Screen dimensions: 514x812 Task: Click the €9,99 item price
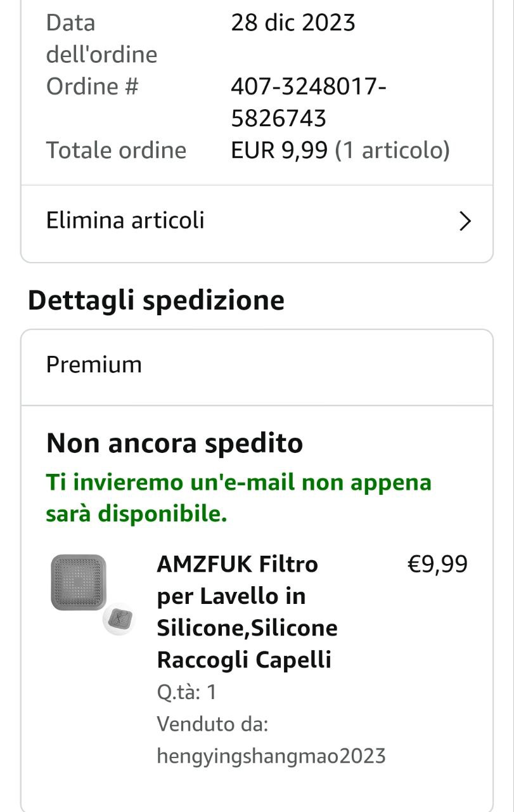click(437, 563)
